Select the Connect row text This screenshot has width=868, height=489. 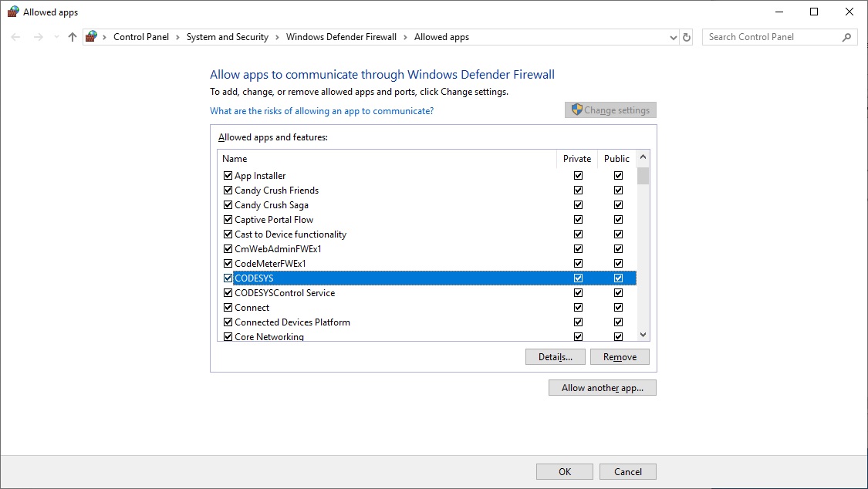[252, 308]
